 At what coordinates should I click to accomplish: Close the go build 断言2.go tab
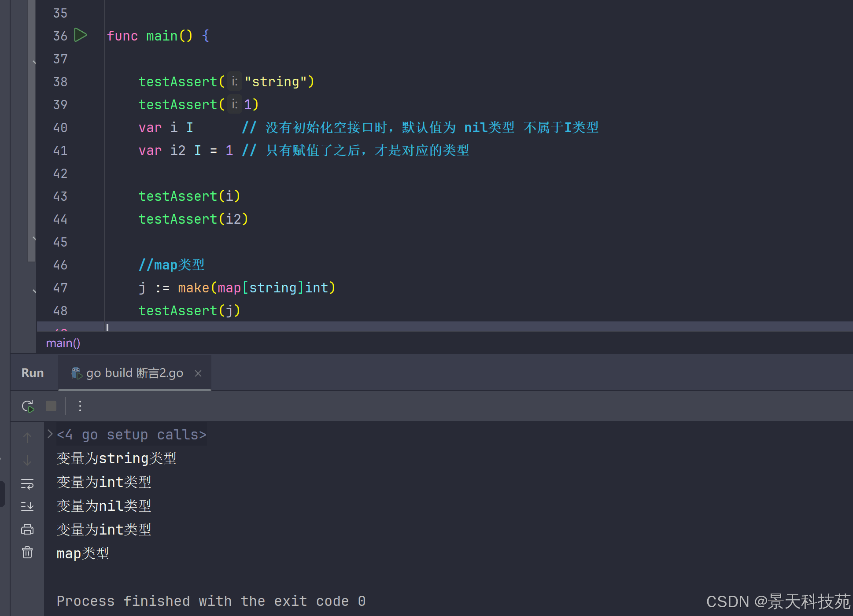click(198, 373)
